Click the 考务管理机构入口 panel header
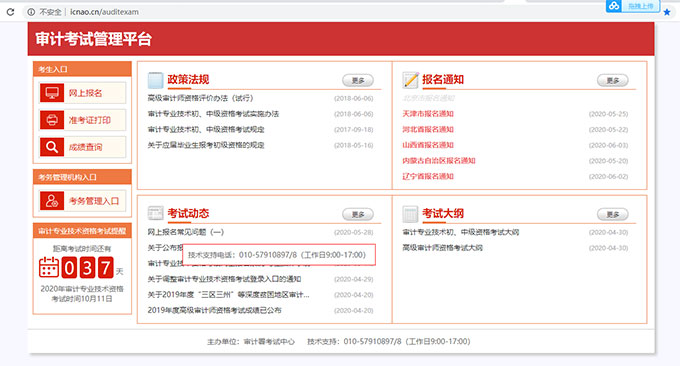This screenshot has height=366, width=680. pos(82,177)
